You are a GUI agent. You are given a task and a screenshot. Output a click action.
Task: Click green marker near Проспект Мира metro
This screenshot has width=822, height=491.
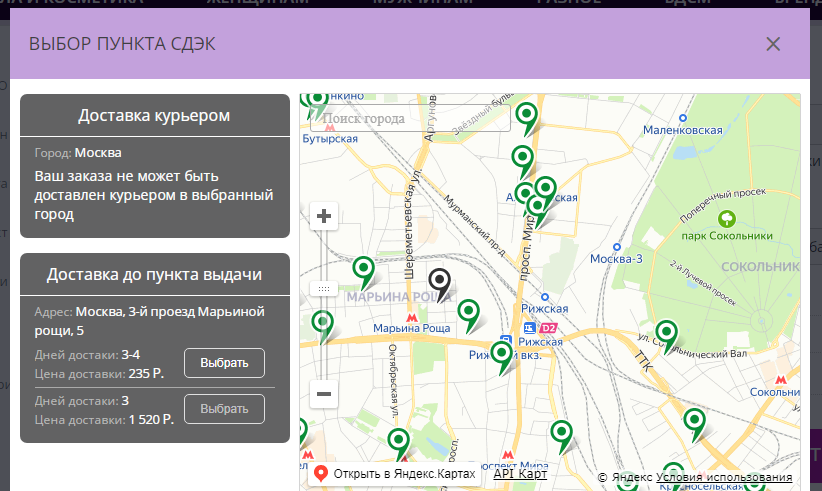[x=563, y=433]
